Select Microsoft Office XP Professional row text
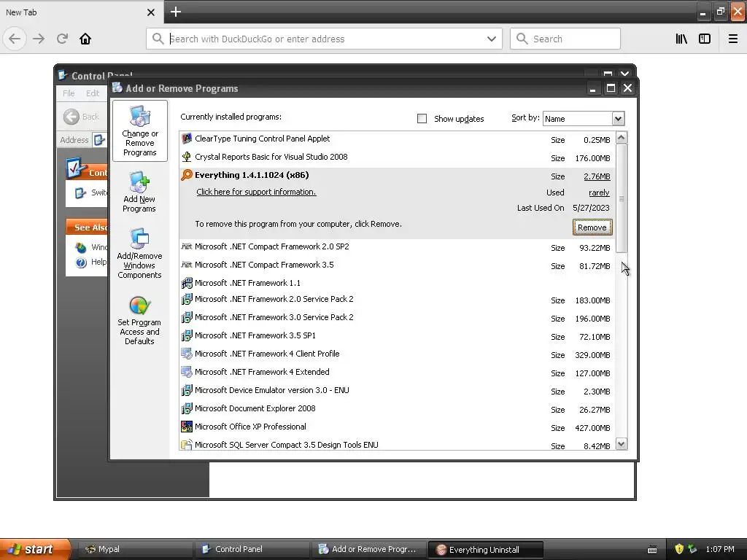 (x=251, y=427)
